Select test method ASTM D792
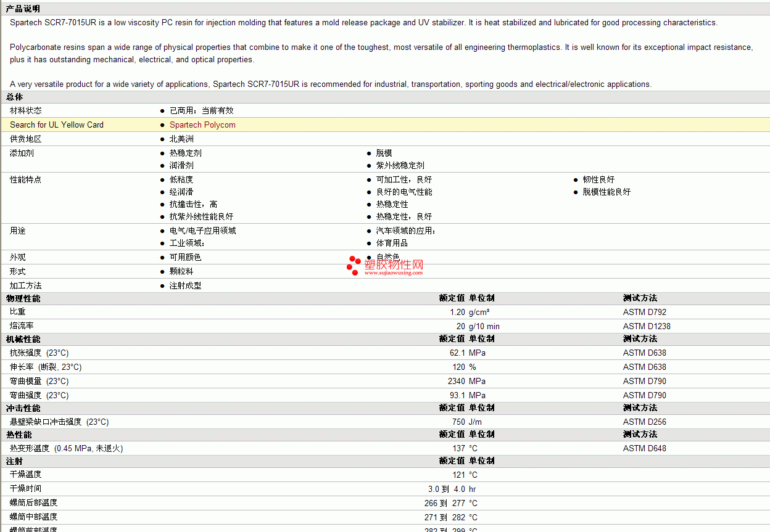 tap(645, 312)
